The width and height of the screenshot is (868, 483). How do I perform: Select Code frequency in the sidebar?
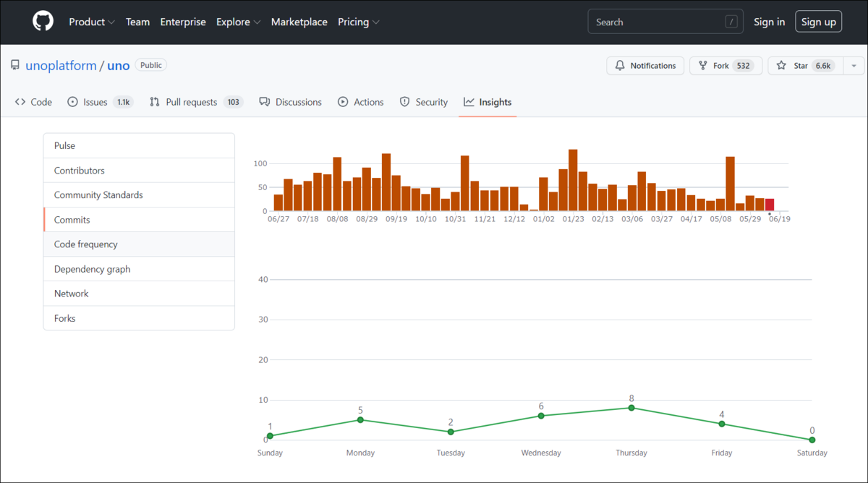point(139,244)
